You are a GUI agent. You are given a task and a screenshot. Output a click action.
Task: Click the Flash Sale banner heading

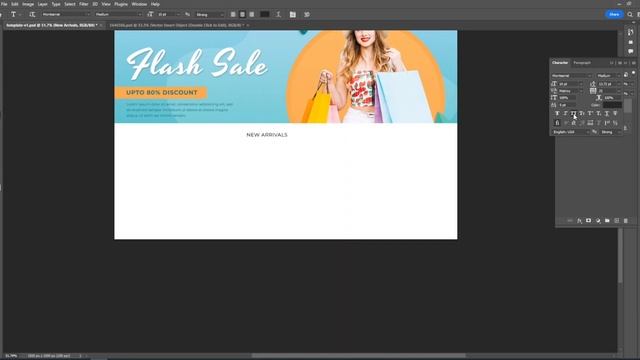click(197, 64)
